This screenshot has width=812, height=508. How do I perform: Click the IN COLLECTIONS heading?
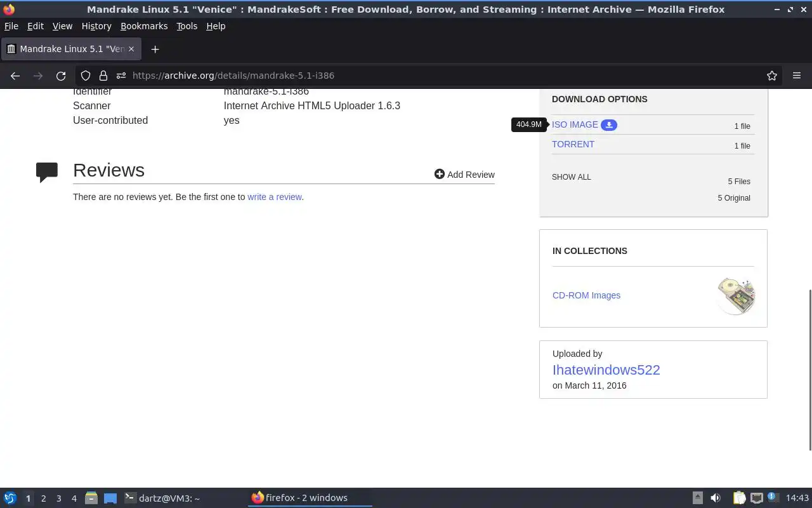pos(589,251)
